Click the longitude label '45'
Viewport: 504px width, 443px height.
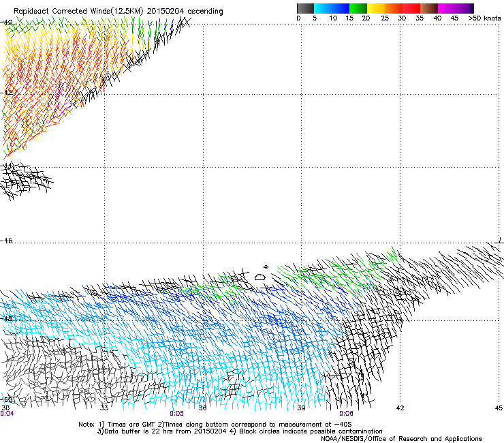(x=499, y=408)
